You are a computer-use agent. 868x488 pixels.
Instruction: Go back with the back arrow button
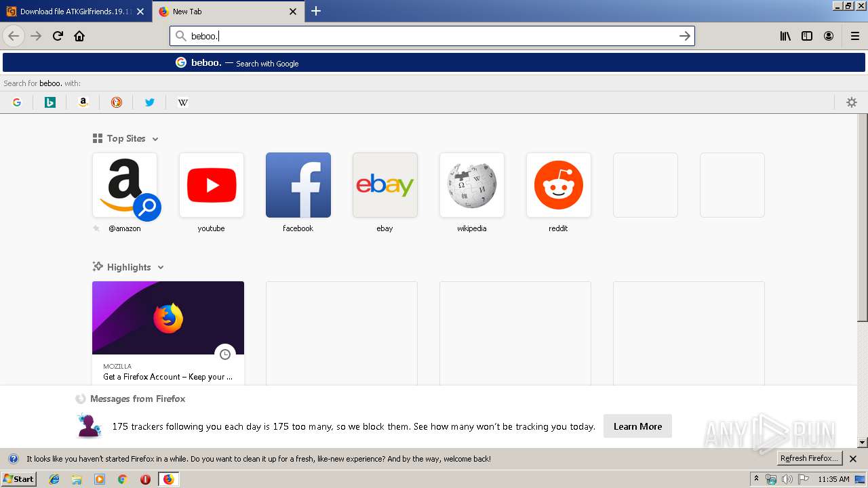click(x=14, y=36)
